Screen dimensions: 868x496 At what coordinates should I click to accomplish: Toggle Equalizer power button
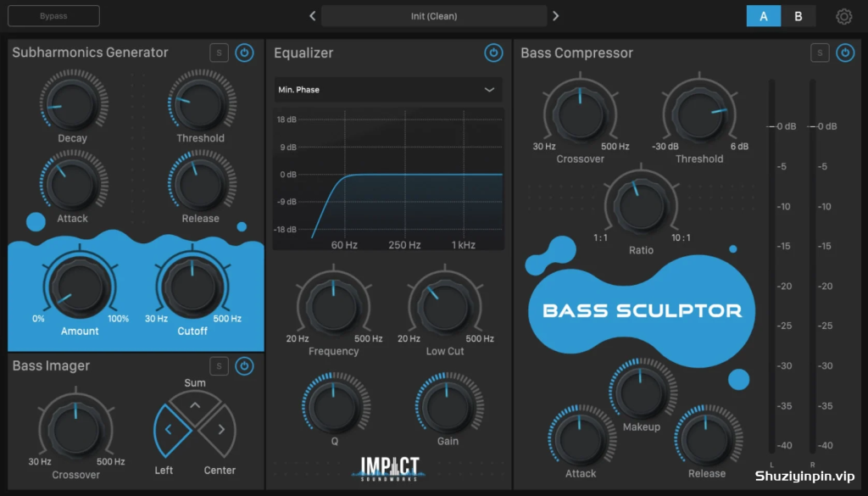pyautogui.click(x=493, y=53)
